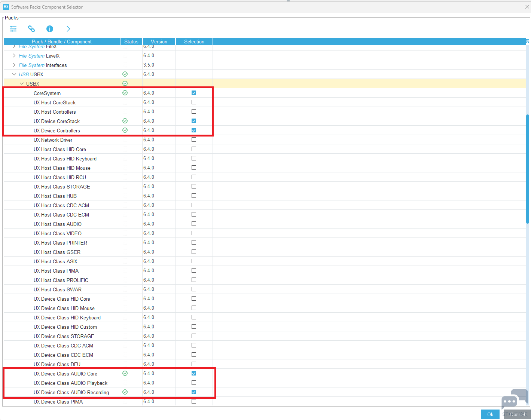
Task: Expand the File System Interfaces pack
Action: pyautogui.click(x=14, y=65)
